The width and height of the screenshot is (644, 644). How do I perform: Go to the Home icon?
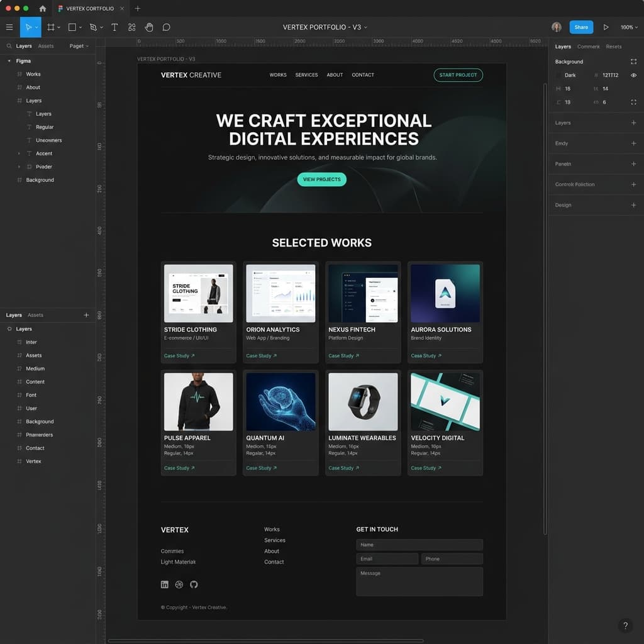click(43, 9)
